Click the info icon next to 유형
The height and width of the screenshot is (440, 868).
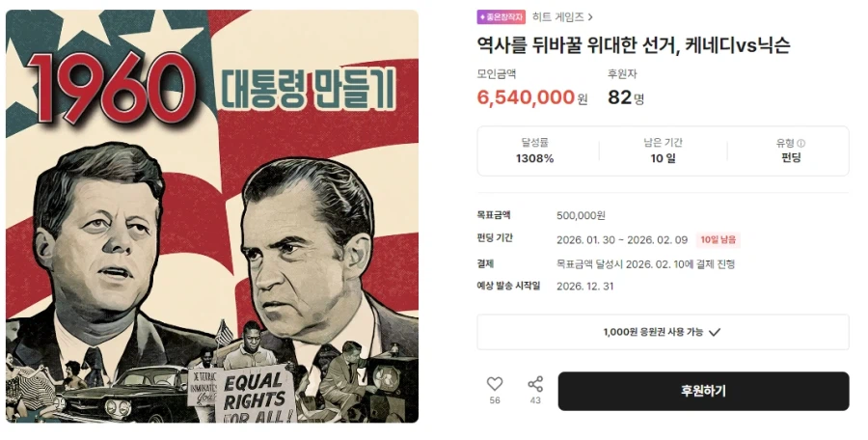click(x=801, y=144)
